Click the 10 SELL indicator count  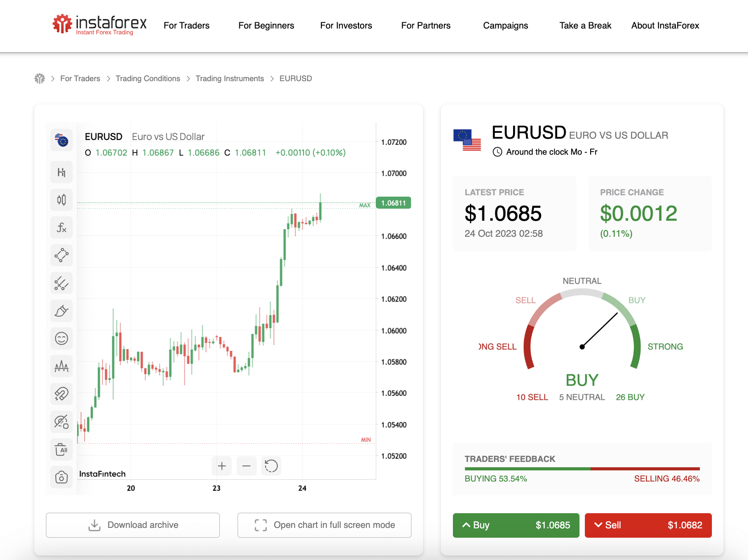coord(532,397)
